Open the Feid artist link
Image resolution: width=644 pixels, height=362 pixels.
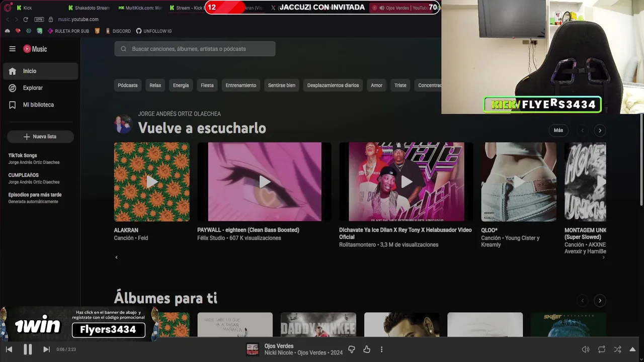tap(143, 238)
